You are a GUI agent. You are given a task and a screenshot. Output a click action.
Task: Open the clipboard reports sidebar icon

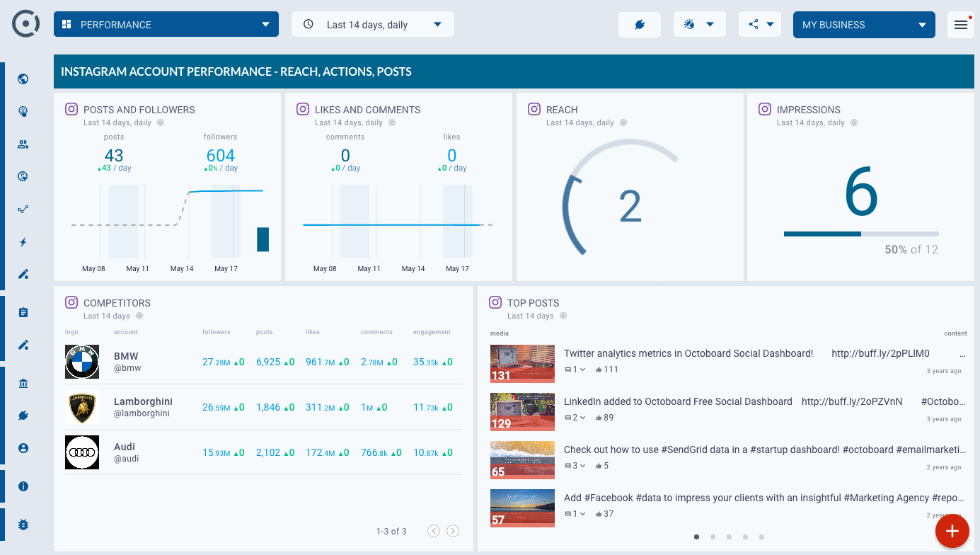tap(23, 312)
